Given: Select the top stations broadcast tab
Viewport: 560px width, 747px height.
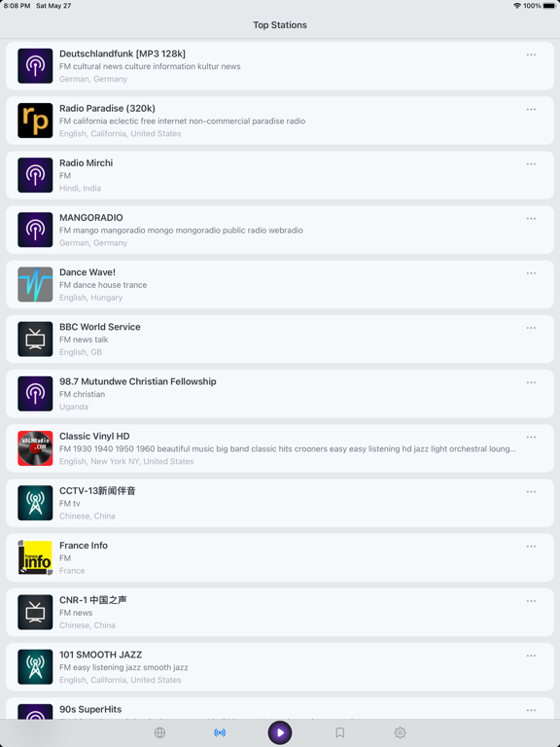Looking at the screenshot, I should point(220,732).
